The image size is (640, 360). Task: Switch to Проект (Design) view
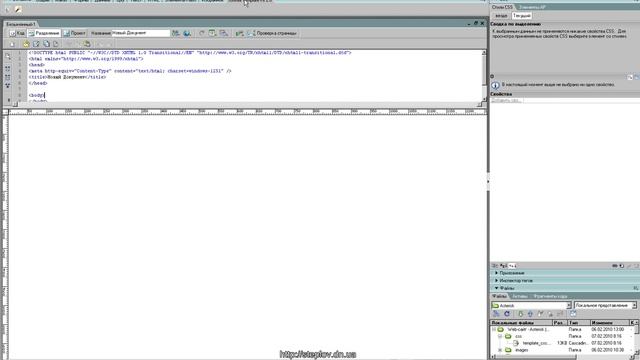(74, 33)
